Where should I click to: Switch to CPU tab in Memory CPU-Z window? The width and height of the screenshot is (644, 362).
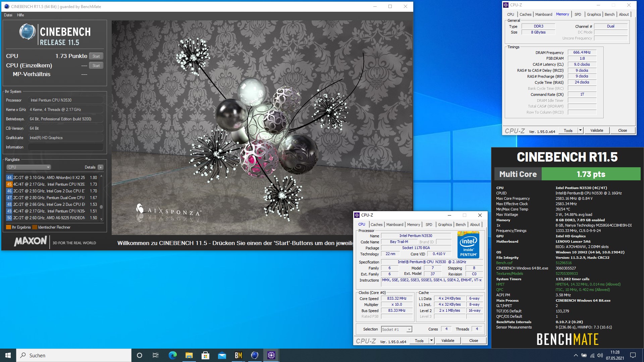tap(511, 14)
